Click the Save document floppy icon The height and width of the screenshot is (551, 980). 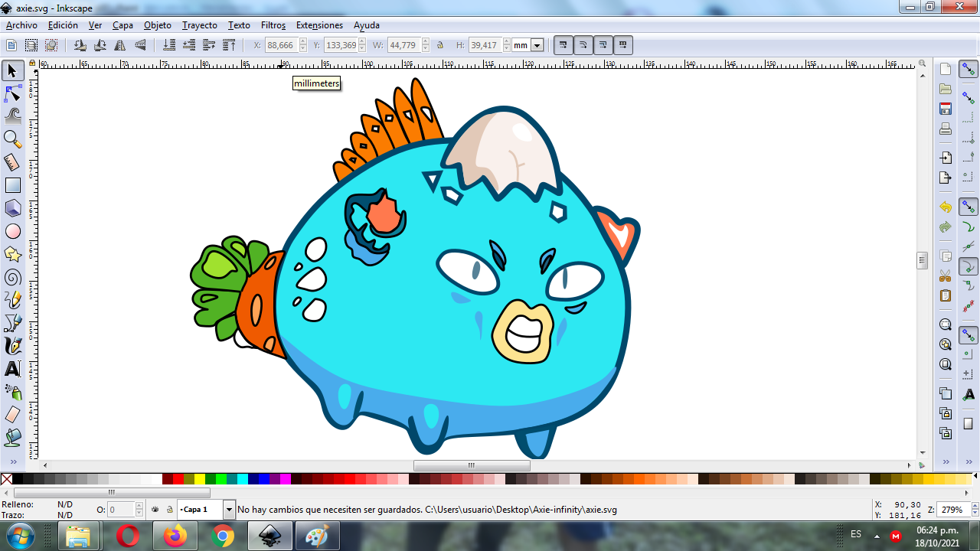[x=946, y=109]
